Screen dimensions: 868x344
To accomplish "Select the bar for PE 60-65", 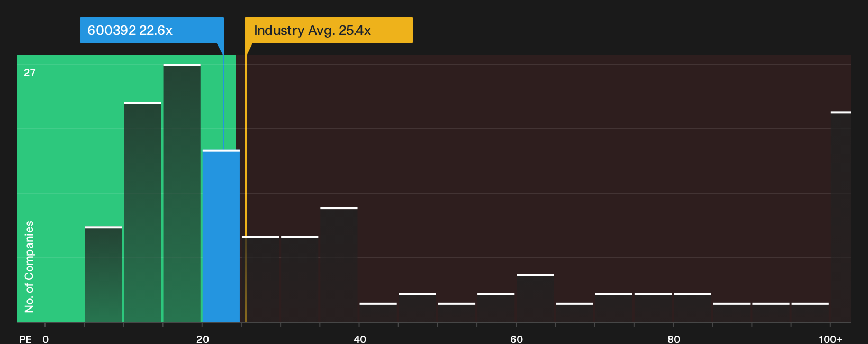I will coord(535,298).
